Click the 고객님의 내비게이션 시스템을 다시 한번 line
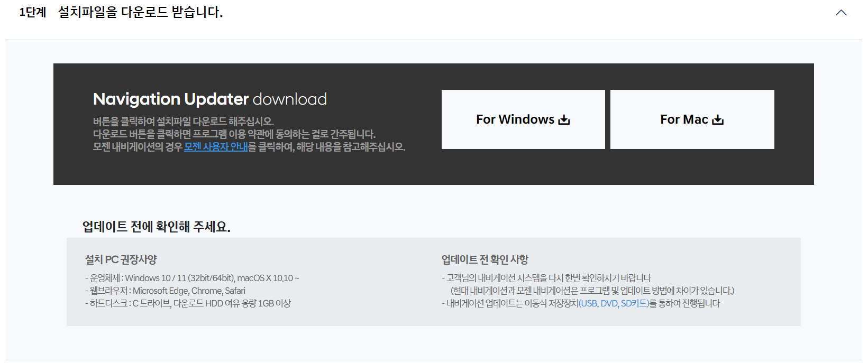868x363 pixels. point(546,278)
